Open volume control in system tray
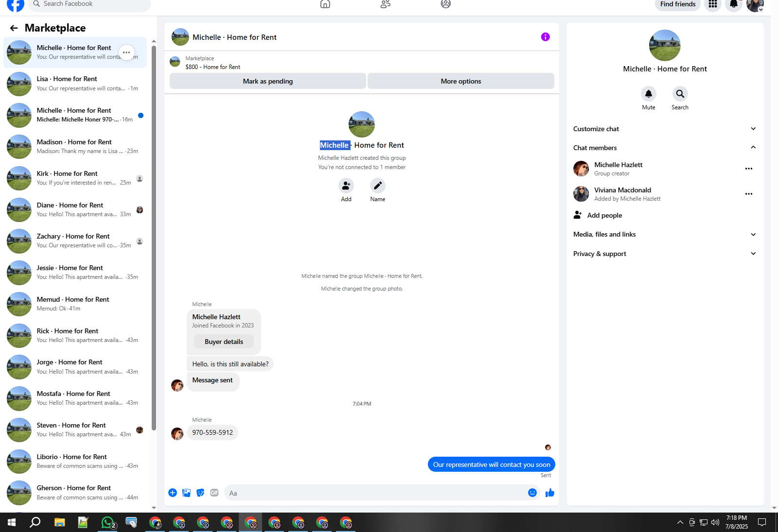This screenshot has height=532, width=778. (x=715, y=522)
